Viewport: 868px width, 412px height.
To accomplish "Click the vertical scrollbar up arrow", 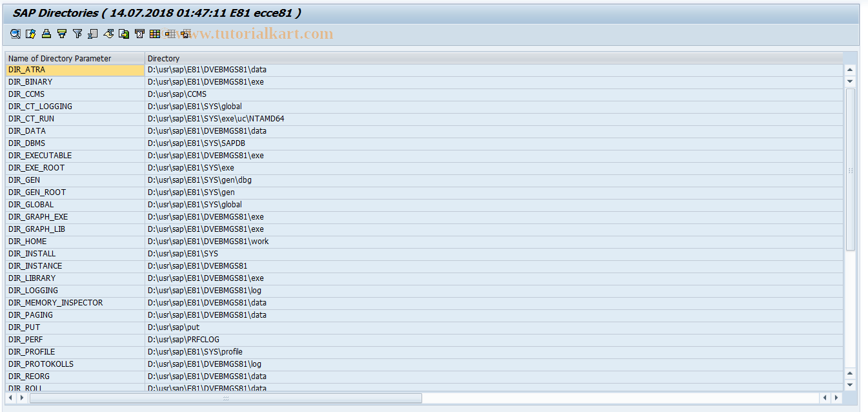I will pyautogui.click(x=849, y=69).
